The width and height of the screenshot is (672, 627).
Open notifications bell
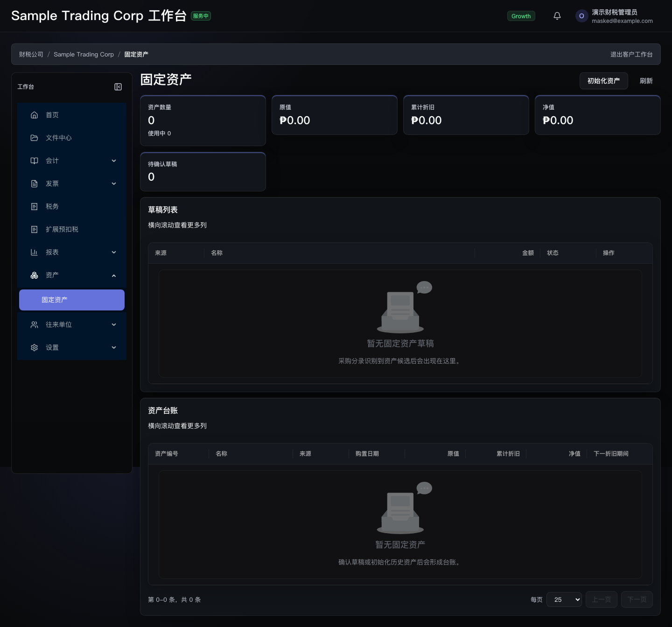coord(557,16)
